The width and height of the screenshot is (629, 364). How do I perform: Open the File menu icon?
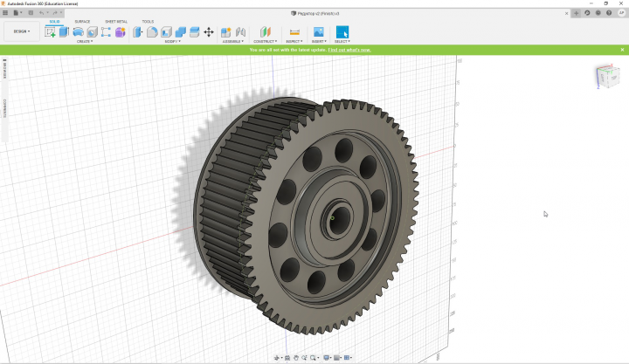[x=17, y=13]
